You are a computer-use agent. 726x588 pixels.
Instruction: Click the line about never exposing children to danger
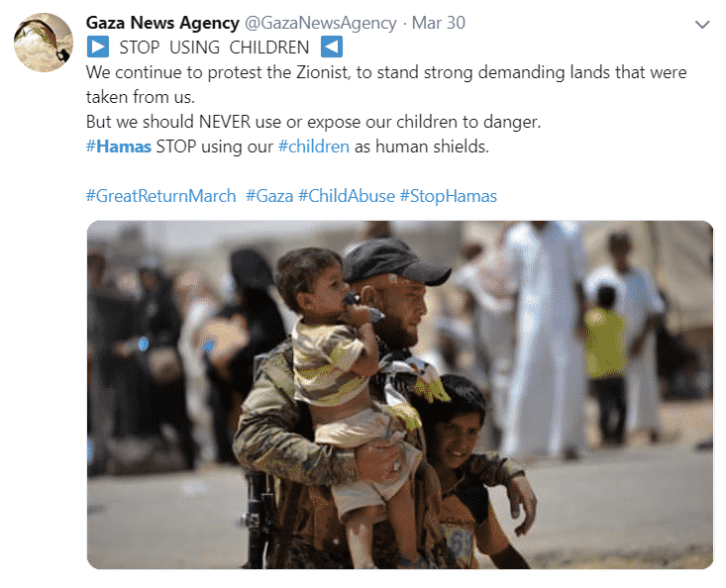(x=313, y=122)
